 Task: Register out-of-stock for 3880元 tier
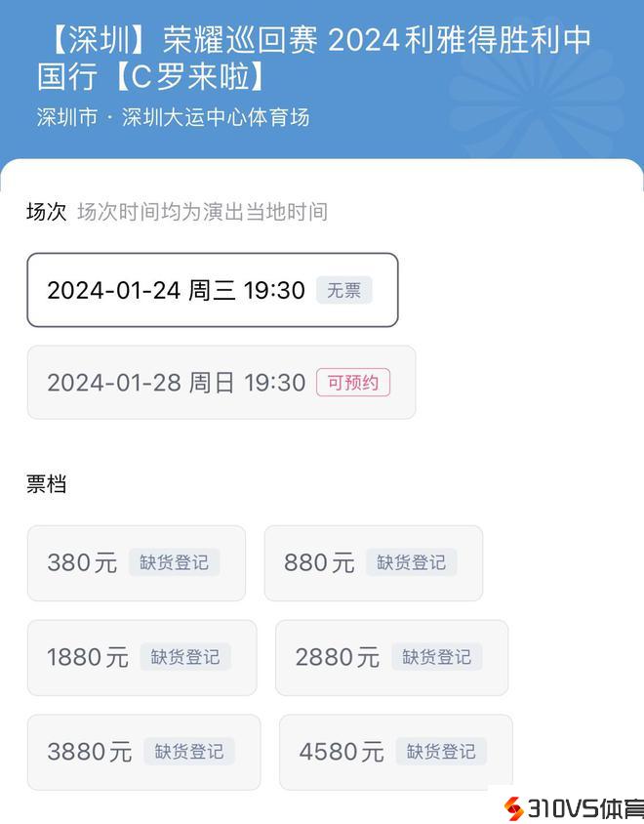[189, 752]
